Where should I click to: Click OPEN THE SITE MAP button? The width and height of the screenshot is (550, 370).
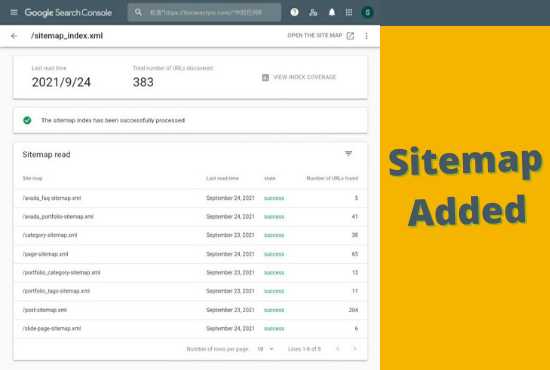pos(321,35)
